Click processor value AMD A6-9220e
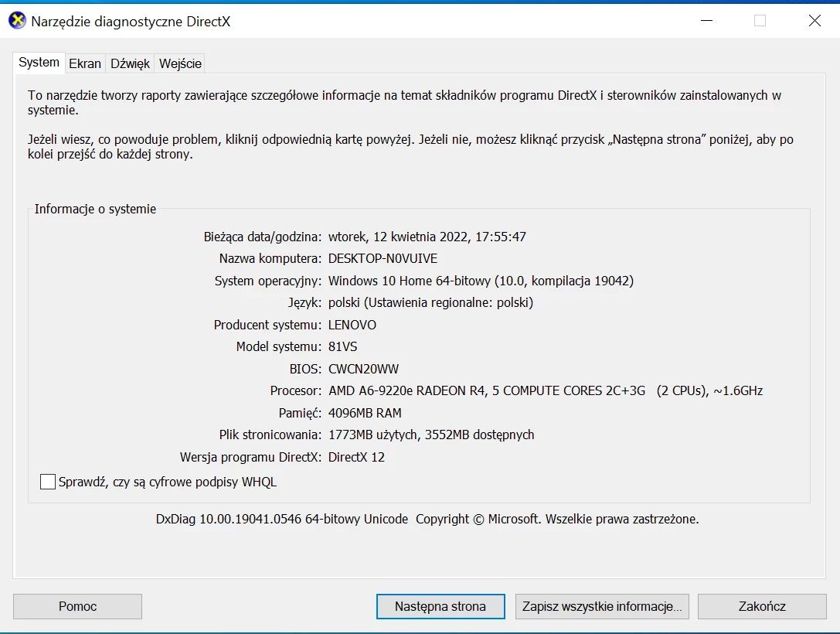 tap(546, 390)
